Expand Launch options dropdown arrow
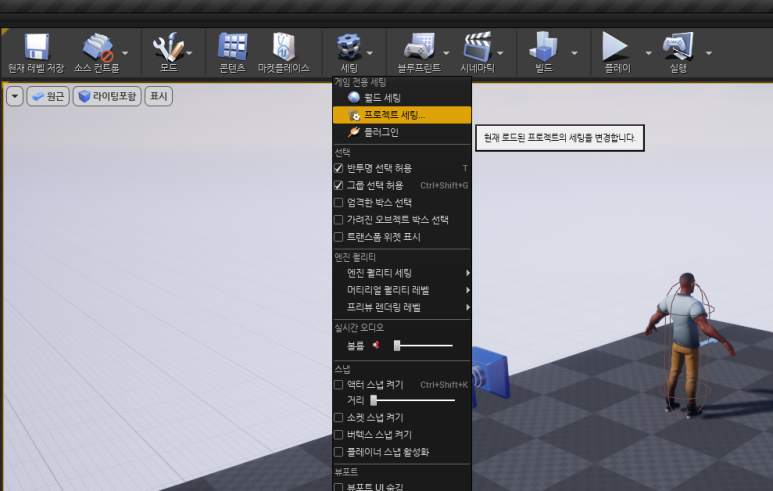The height and width of the screenshot is (491, 773). [708, 53]
